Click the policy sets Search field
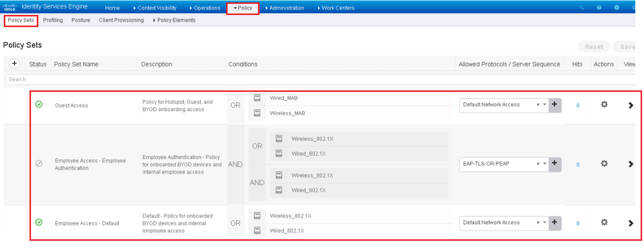644x248 pixels. click(x=321, y=79)
